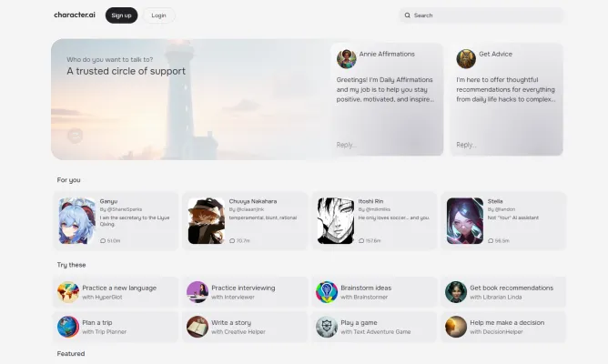Click the HyperGlot language icon
Image resolution: width=608 pixels, height=364 pixels.
[67, 292]
